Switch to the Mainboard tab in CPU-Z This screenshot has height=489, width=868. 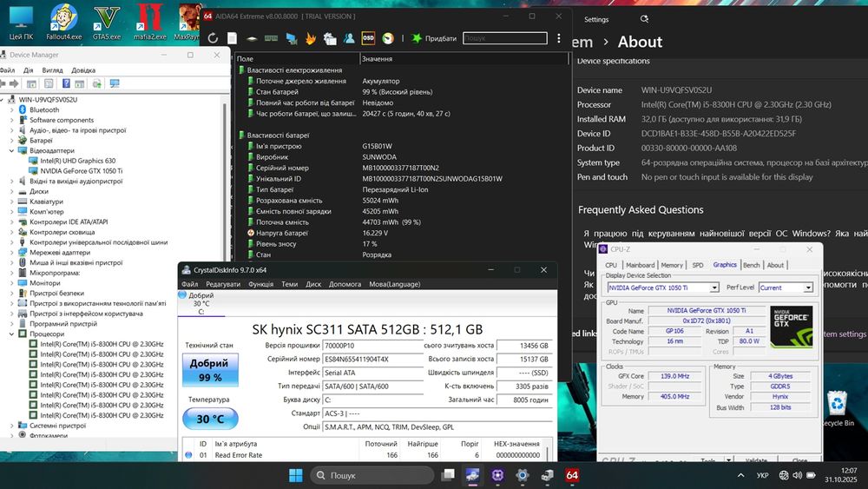(x=641, y=265)
